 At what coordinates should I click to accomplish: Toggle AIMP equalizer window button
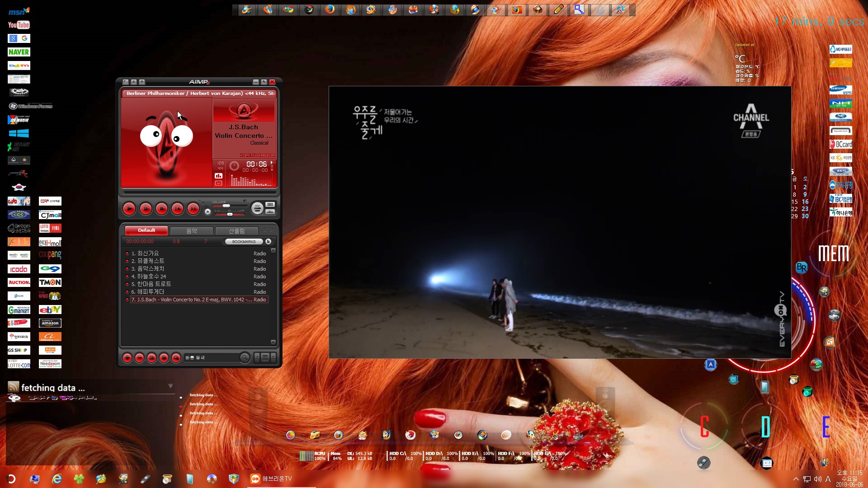[x=270, y=211]
